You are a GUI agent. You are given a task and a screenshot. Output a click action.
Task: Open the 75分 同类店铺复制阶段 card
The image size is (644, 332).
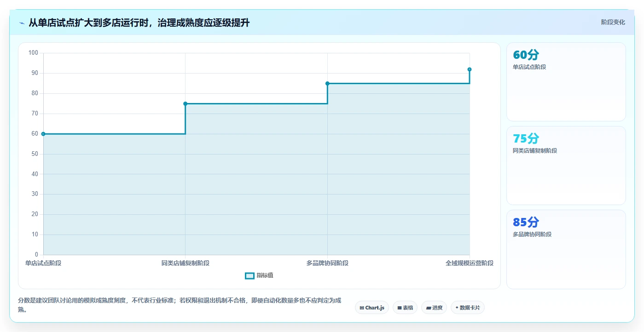pos(566,166)
